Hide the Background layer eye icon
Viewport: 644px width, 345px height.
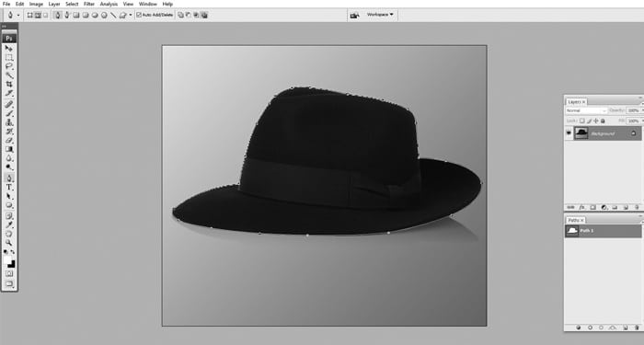point(569,133)
